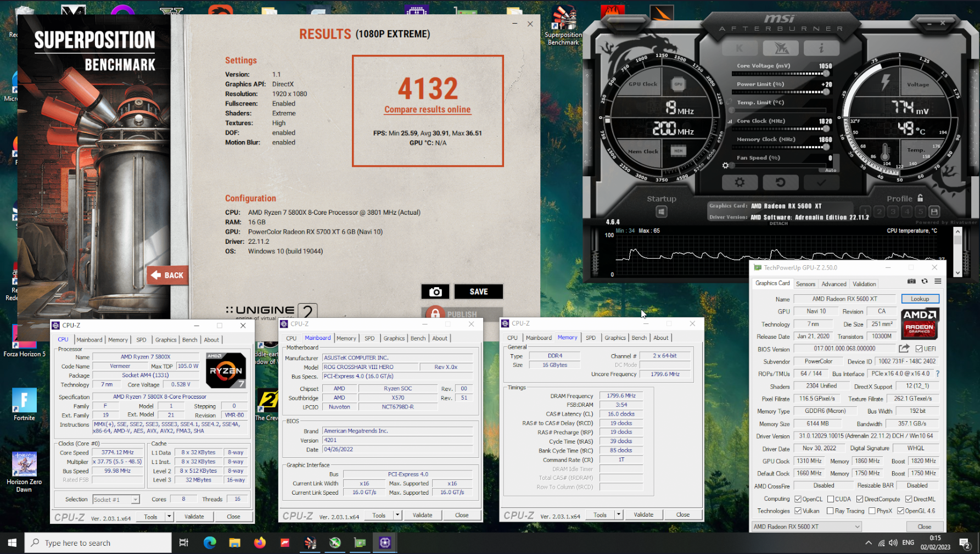The width and height of the screenshot is (980, 554).
Task: Save profile using Afterburner floppy disk icon
Action: click(x=934, y=211)
